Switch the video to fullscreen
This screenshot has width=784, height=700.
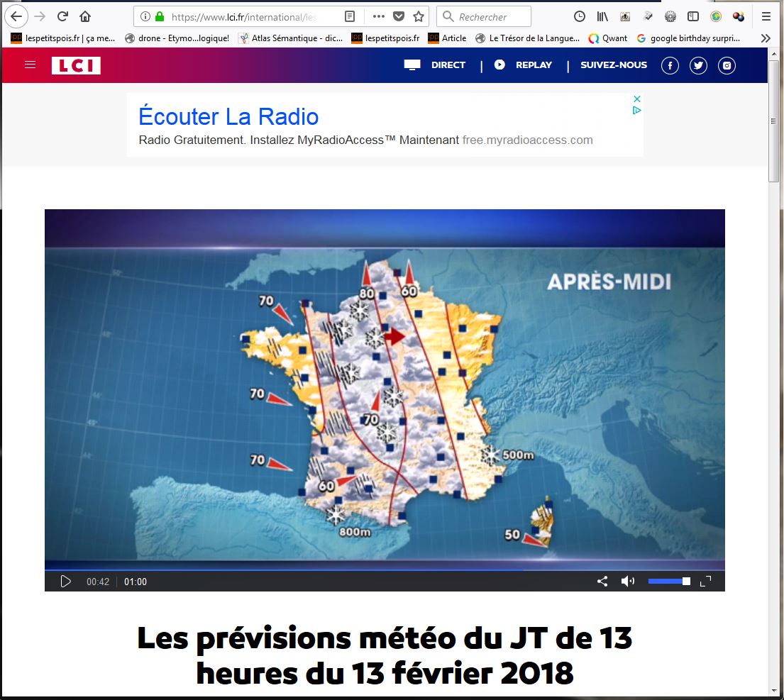(x=705, y=581)
